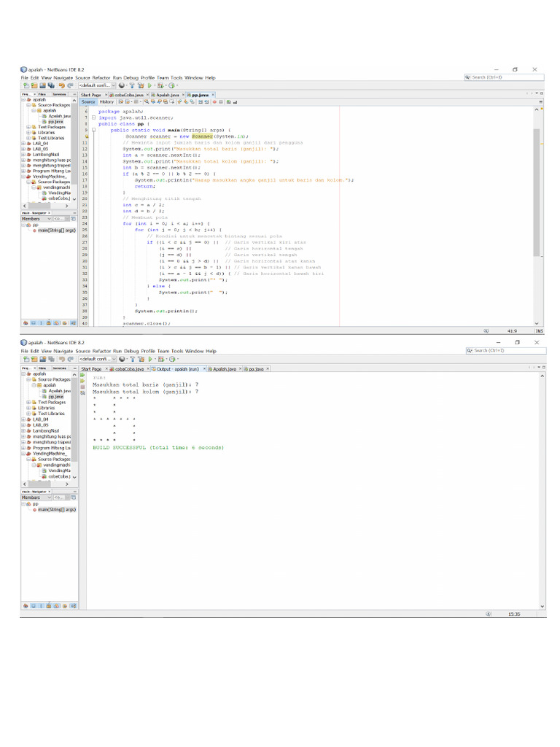Screen dimensions: 560x747
Task: Collapse the import fold marker at line 7
Action: pyautogui.click(x=94, y=117)
